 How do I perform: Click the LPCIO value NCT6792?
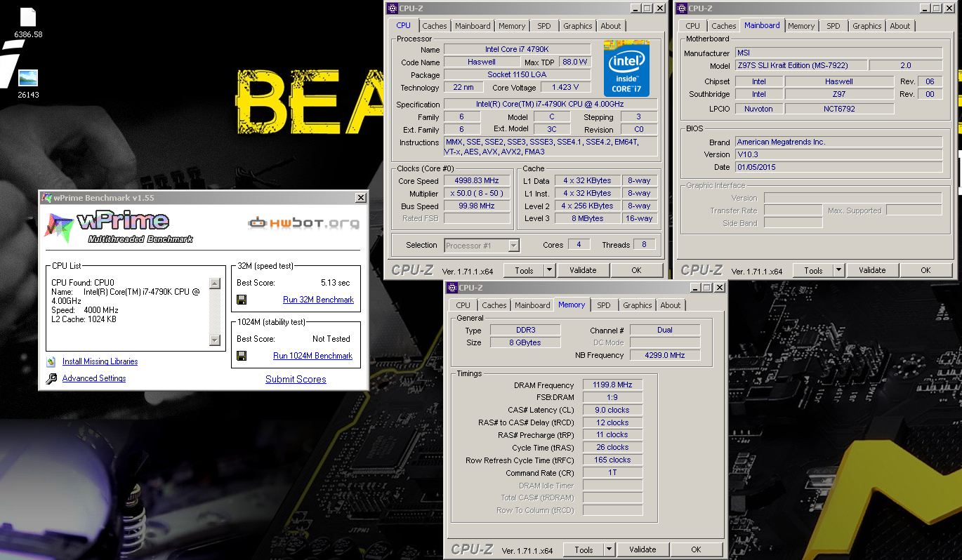click(839, 109)
